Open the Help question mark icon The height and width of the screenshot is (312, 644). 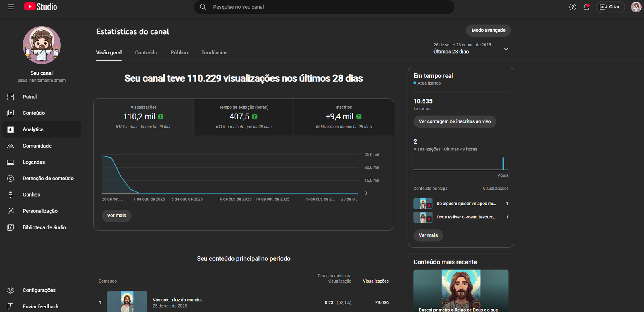[x=572, y=7]
